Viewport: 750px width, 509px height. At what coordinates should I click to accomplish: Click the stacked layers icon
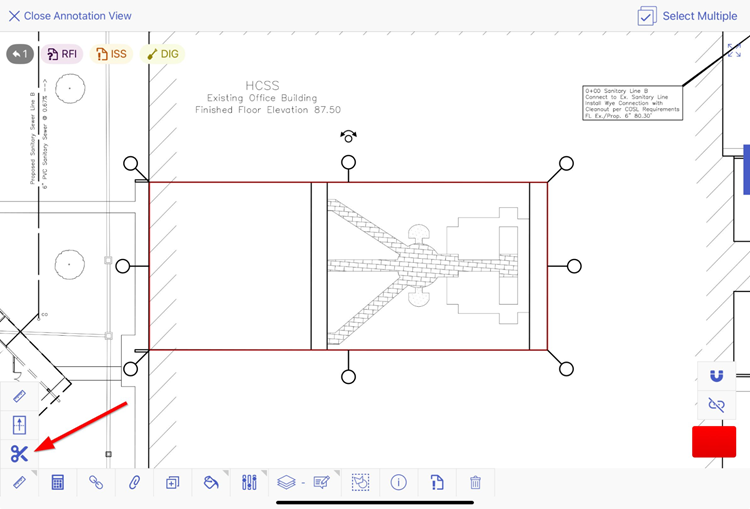[286, 482]
